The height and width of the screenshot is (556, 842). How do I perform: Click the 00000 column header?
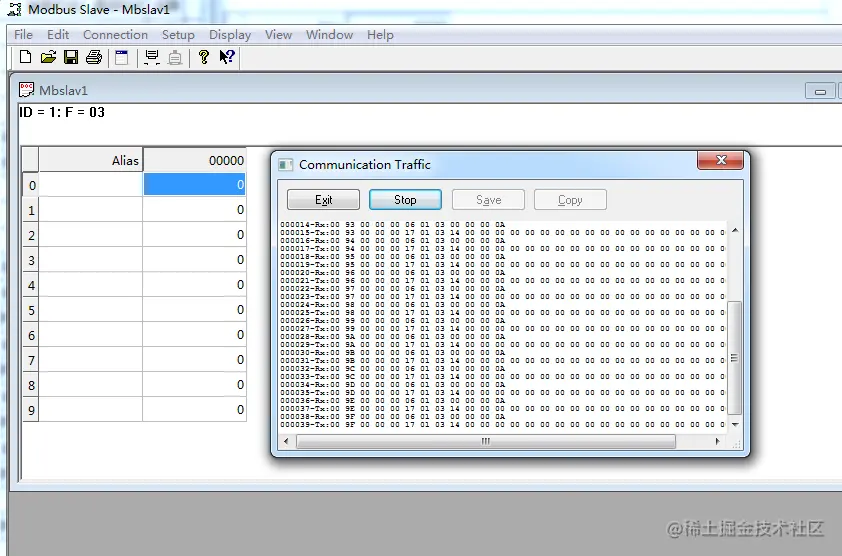click(194, 160)
